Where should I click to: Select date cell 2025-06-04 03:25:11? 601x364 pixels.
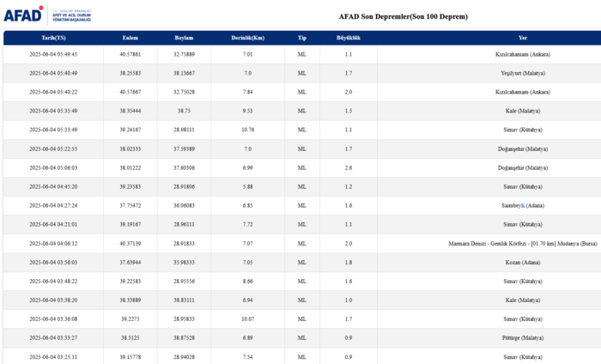53,357
